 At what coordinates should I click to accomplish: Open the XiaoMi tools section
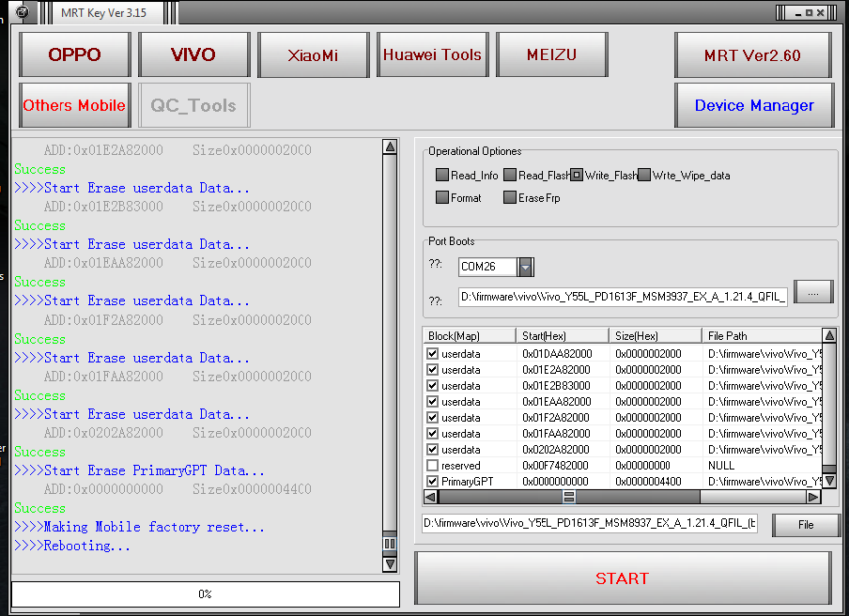pyautogui.click(x=313, y=54)
